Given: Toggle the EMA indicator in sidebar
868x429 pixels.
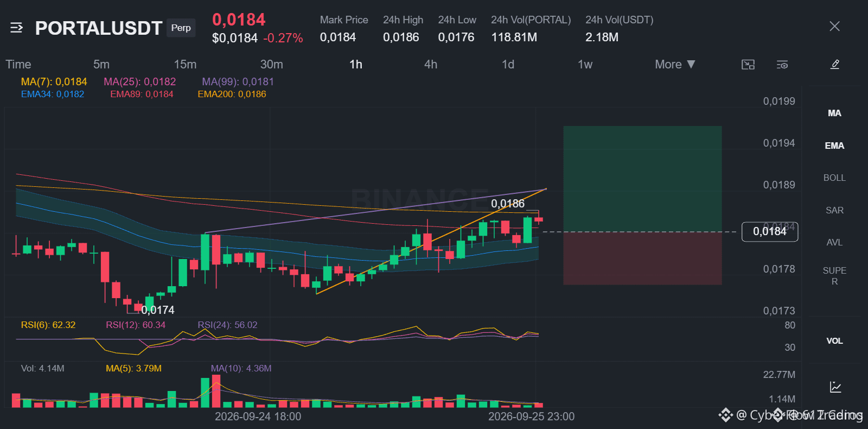Looking at the screenshot, I should [834, 146].
